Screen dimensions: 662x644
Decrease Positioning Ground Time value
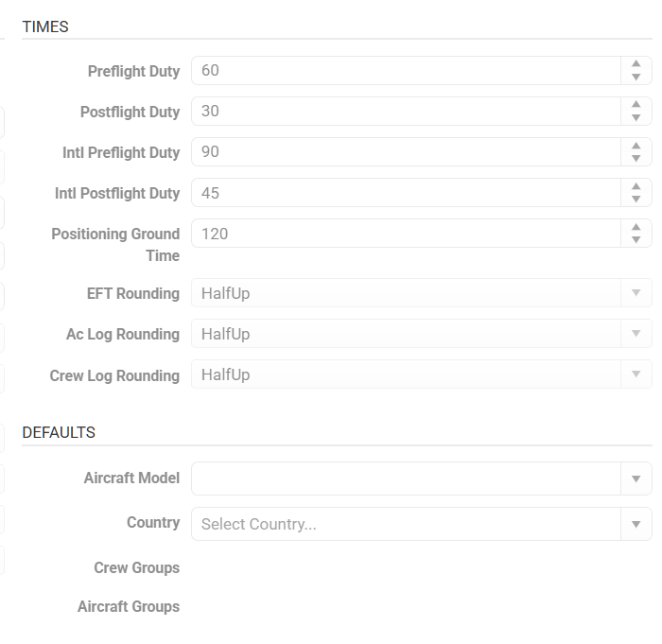636,240
